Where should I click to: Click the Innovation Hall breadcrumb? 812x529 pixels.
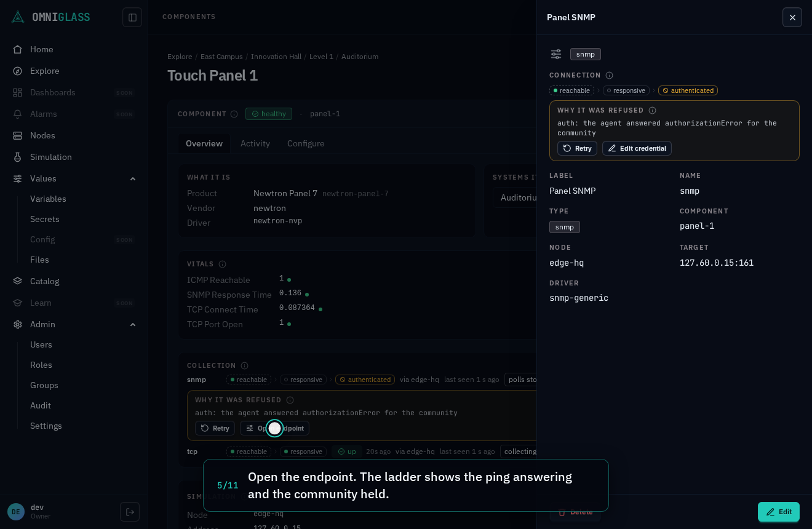click(x=276, y=57)
